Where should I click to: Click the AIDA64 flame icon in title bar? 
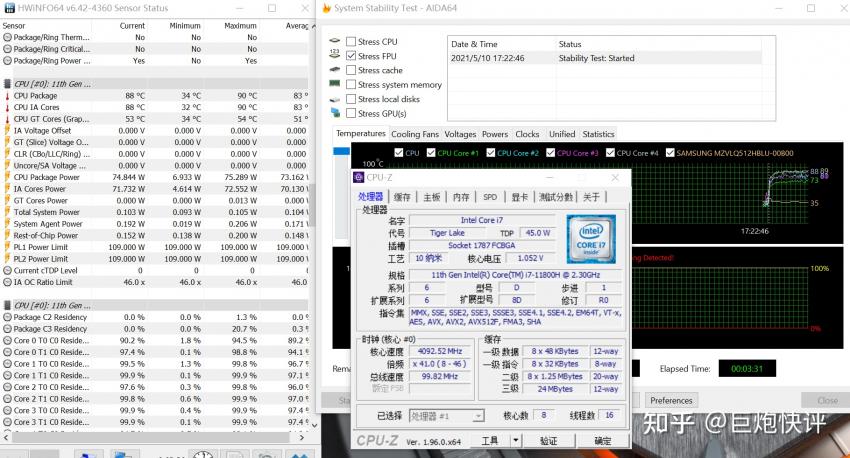coord(326,8)
